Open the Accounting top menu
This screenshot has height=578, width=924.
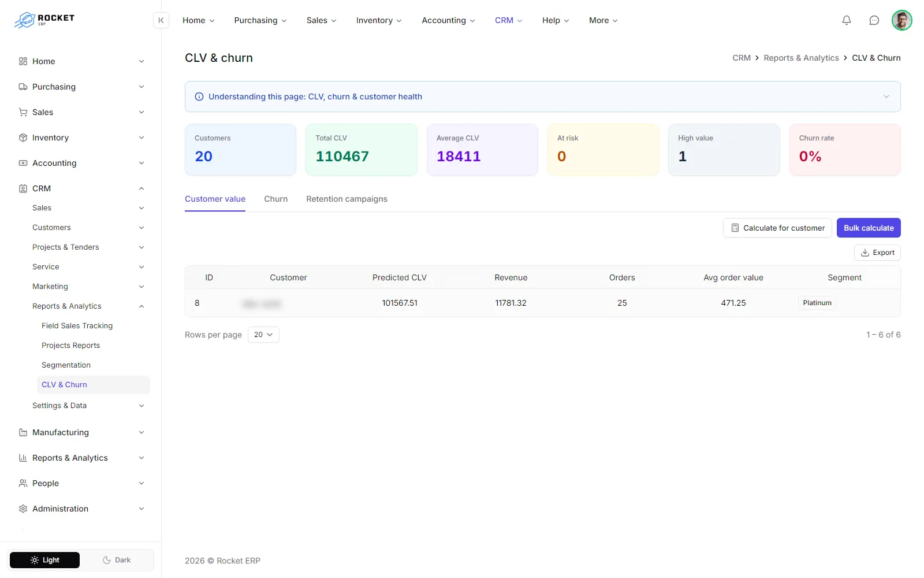[x=448, y=20]
